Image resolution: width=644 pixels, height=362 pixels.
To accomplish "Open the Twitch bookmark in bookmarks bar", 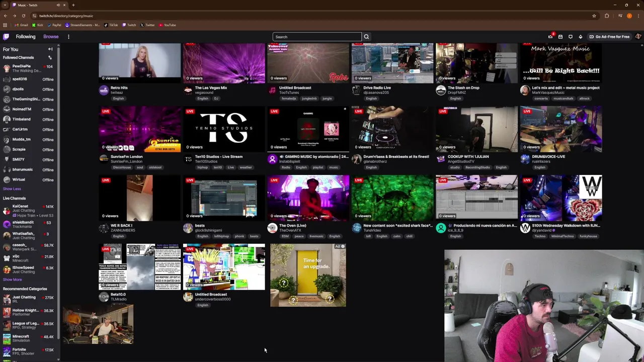I will [129, 25].
